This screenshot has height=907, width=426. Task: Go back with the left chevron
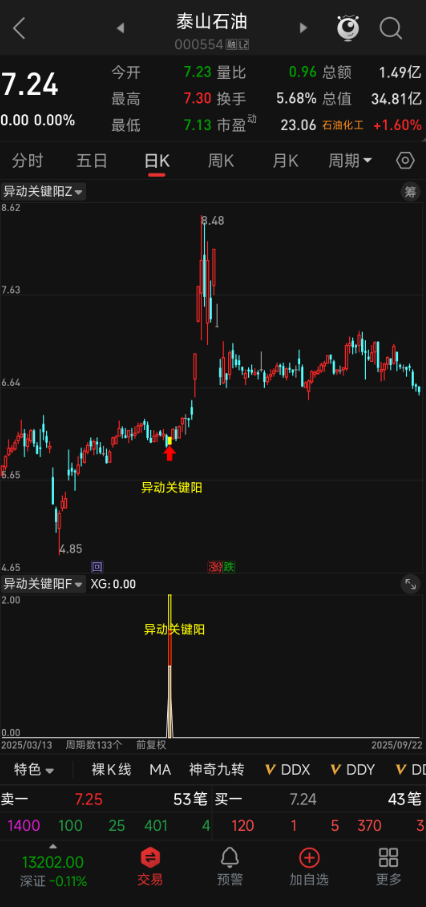[19, 28]
